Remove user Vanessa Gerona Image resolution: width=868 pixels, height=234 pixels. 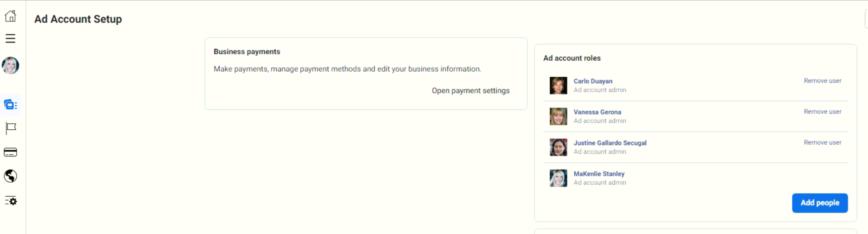pyautogui.click(x=822, y=111)
